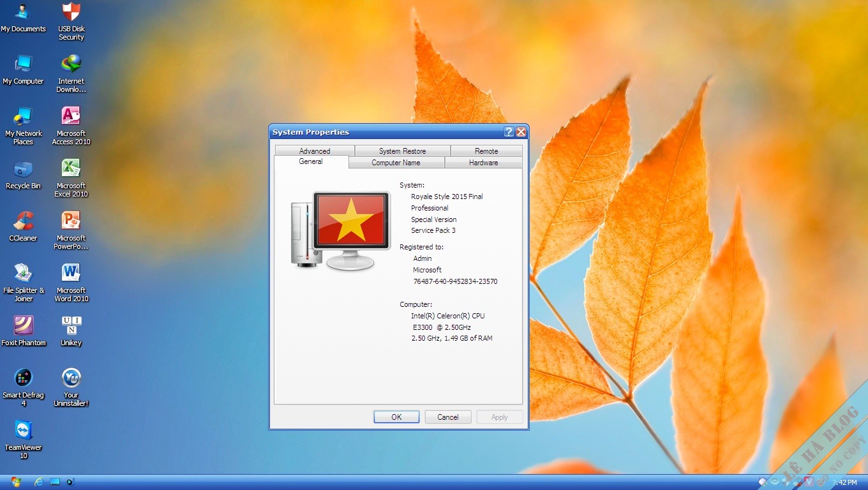Click the 'Special Version' text
Screen dimensions: 868x490
(x=434, y=219)
